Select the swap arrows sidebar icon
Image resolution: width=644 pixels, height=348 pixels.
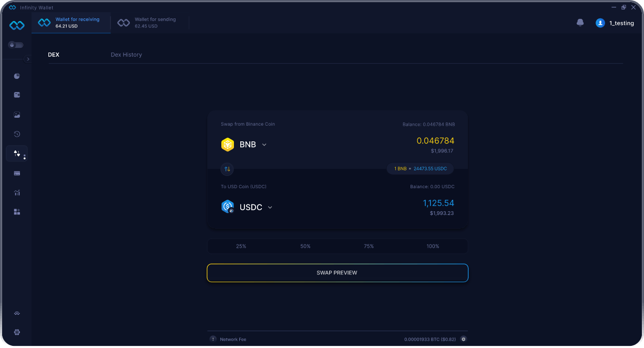click(17, 153)
